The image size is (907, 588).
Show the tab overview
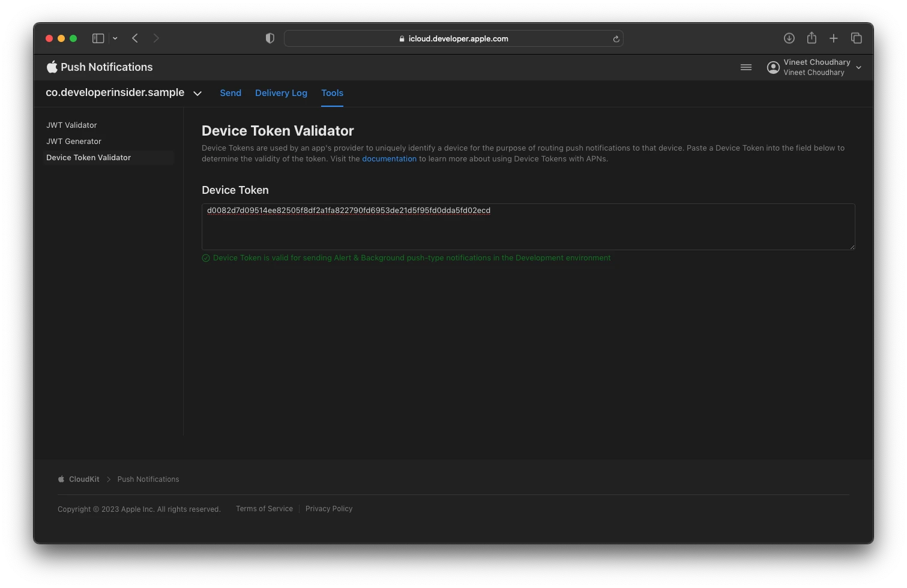(857, 38)
